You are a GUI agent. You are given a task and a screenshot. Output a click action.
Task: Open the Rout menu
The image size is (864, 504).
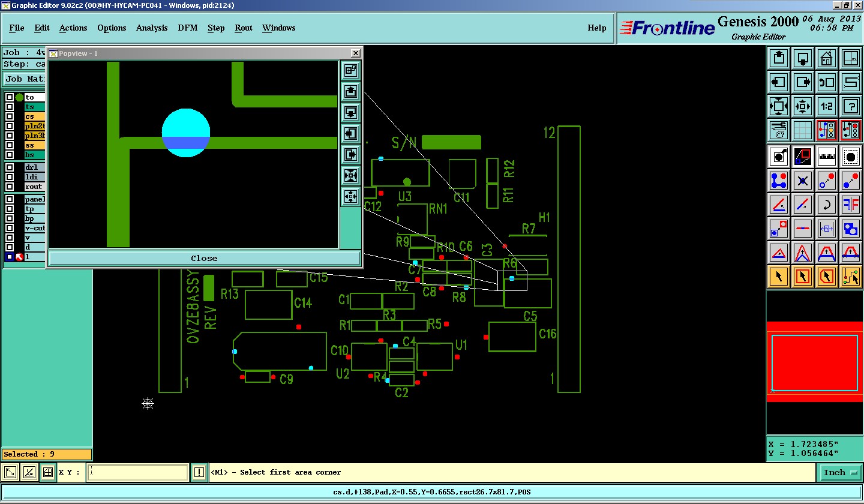pos(244,28)
